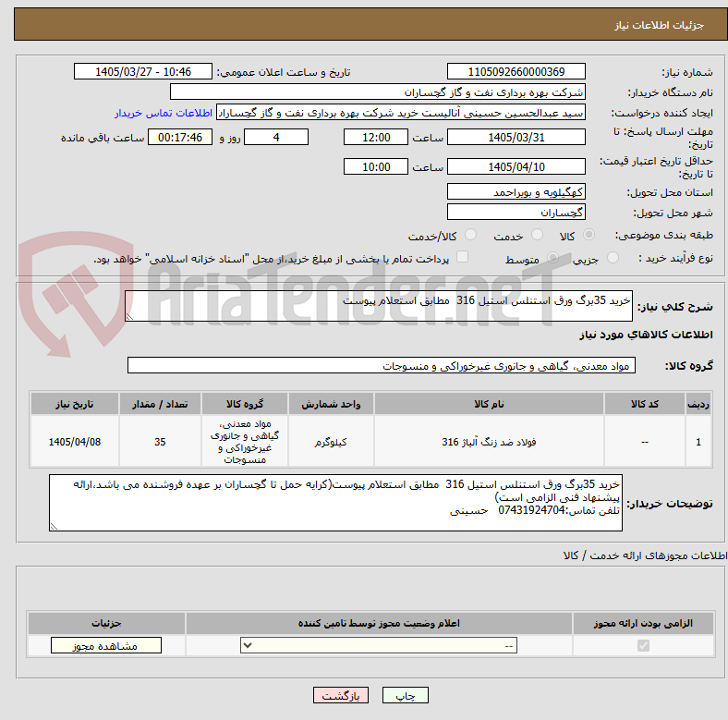Click the اعلام وضعیت مجوز header
Screen dimensions: 728x720
(379, 623)
